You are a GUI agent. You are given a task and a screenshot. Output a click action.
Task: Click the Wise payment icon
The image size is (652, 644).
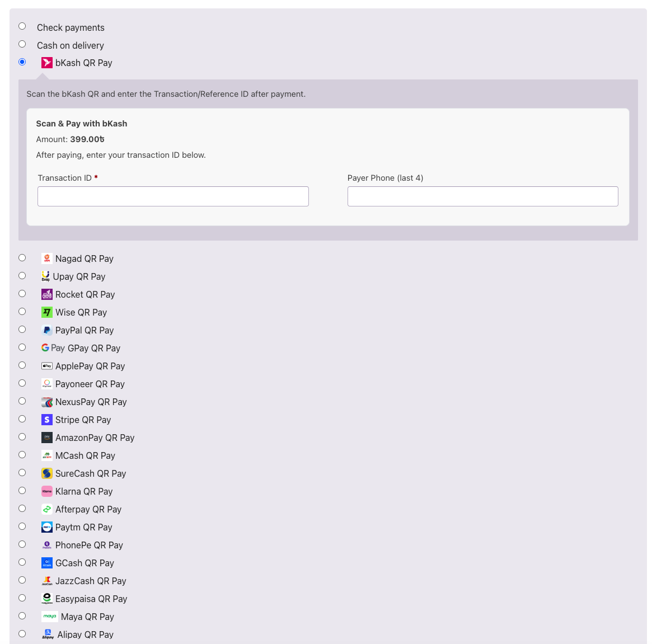[46, 312]
